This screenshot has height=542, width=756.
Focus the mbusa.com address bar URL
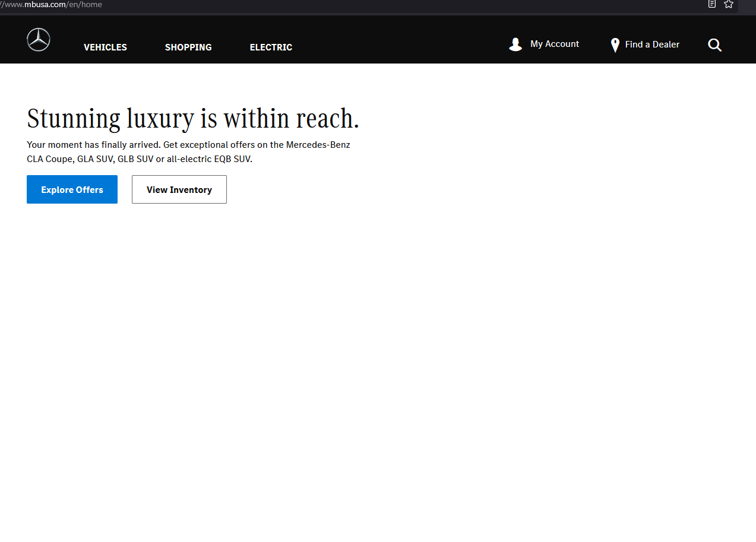(51, 5)
